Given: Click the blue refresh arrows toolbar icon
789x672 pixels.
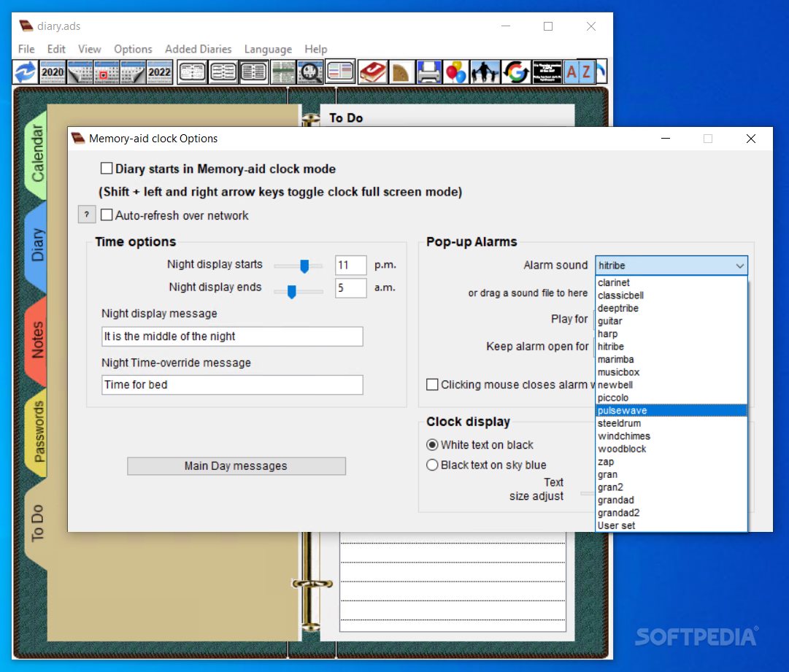Looking at the screenshot, I should 25,72.
